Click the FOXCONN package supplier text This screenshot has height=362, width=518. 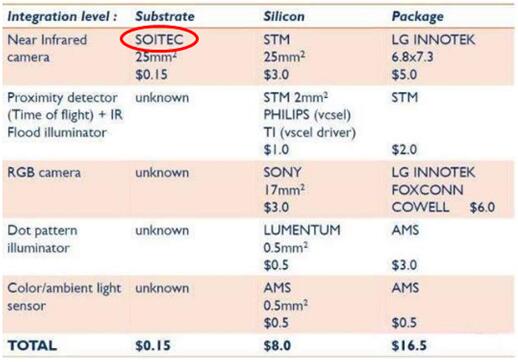pyautogui.click(x=428, y=190)
